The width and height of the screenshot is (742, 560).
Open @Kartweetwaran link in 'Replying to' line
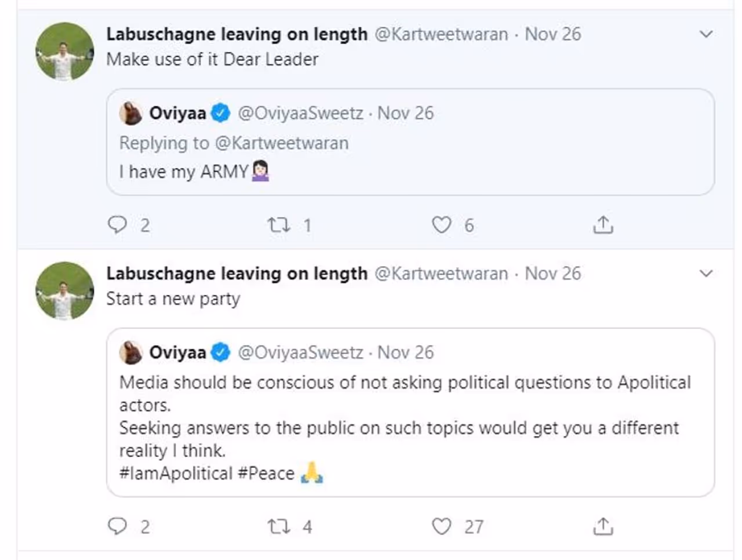[x=282, y=143]
